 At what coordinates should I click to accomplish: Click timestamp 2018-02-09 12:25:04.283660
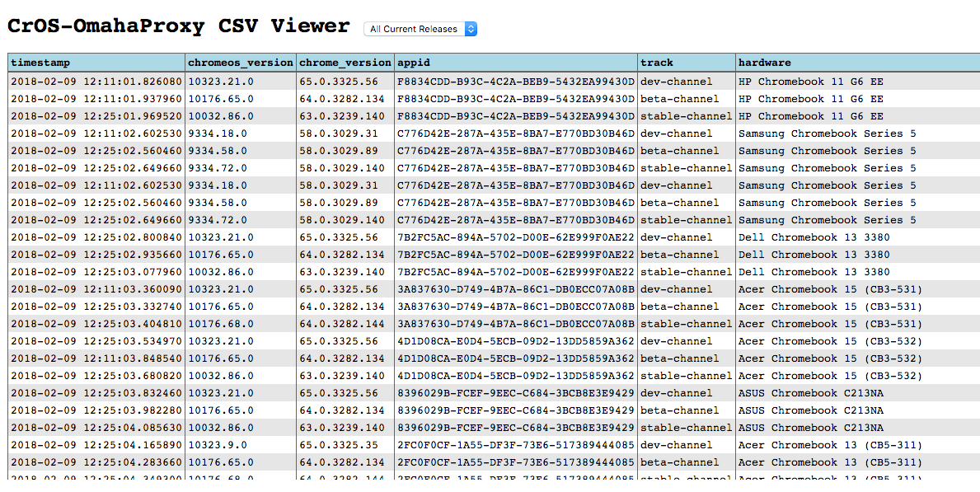point(97,462)
